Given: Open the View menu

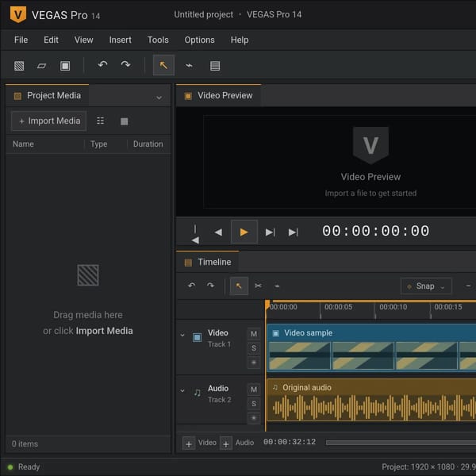Looking at the screenshot, I should pyautogui.click(x=84, y=40).
